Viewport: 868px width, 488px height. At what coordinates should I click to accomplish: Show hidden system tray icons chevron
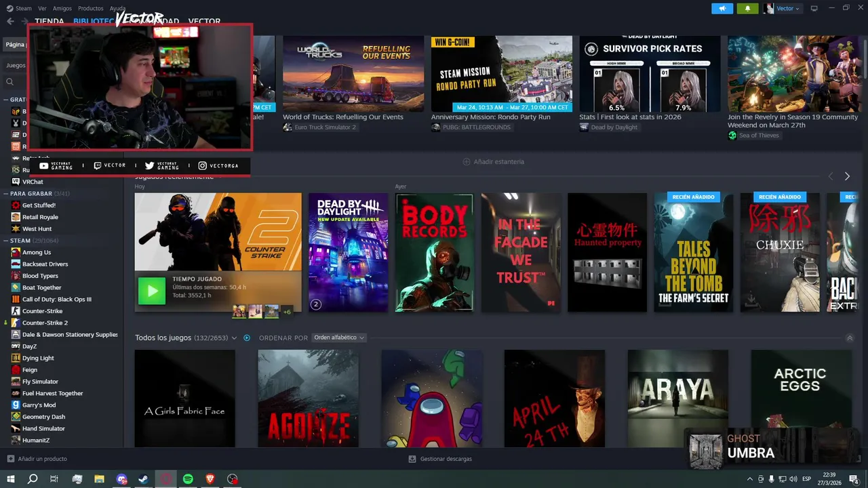coord(750,479)
